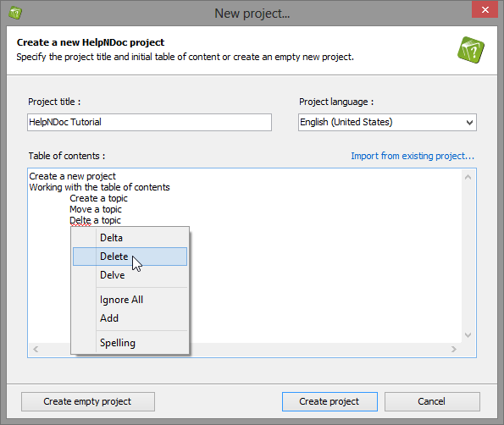Viewport: 504px width, 425px height.
Task: Click 'Create a new project' line
Action: pyautogui.click(x=72, y=176)
